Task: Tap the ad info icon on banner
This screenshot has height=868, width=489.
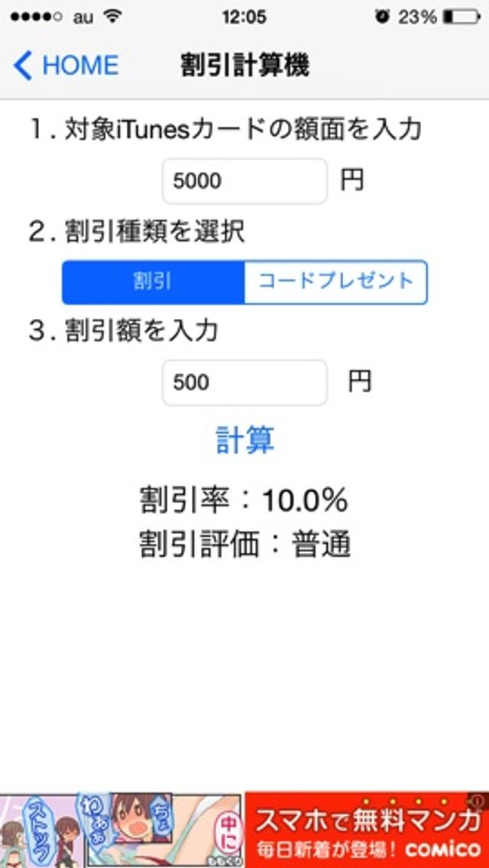Action: (478, 801)
